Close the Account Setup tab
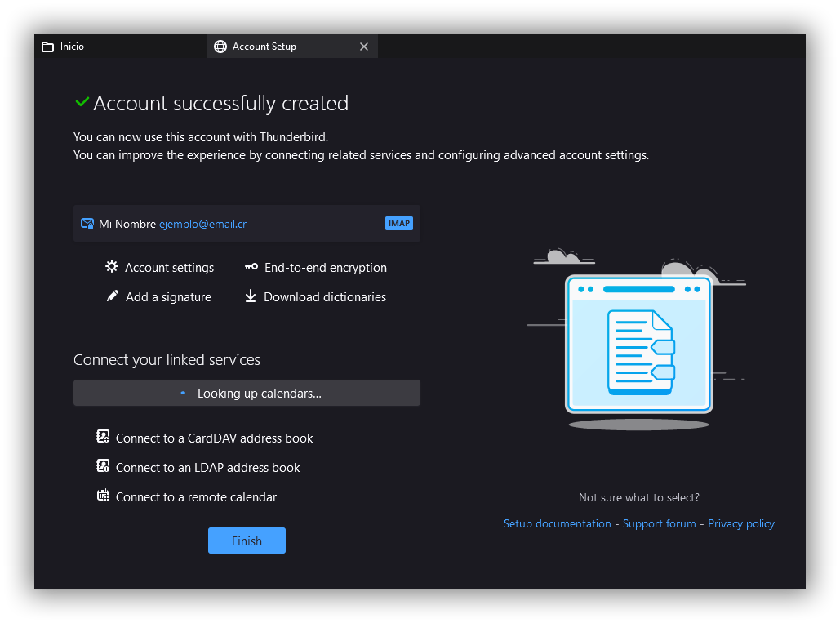 [x=364, y=47]
